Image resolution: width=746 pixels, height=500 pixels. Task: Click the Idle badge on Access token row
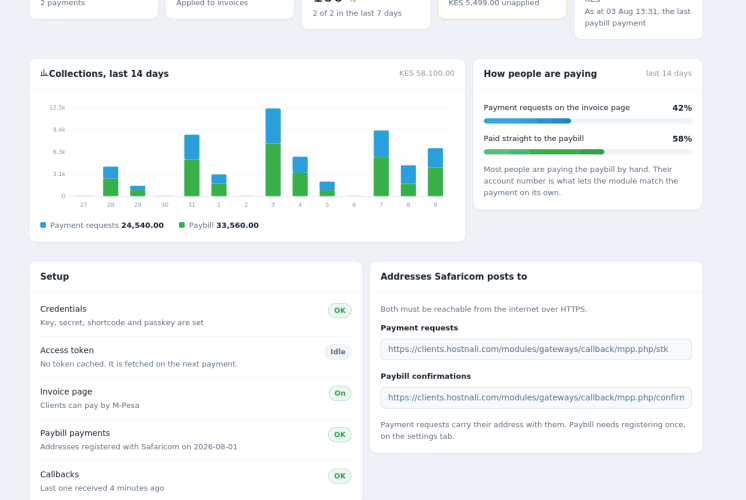point(338,352)
